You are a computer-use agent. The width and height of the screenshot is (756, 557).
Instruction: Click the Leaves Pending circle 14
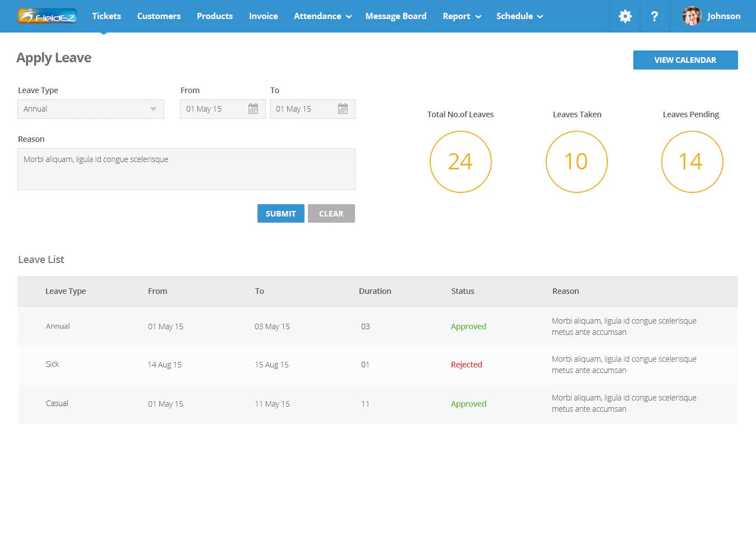pyautogui.click(x=692, y=162)
